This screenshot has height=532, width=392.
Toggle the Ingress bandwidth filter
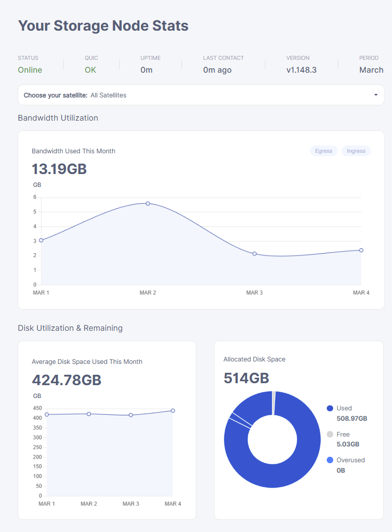point(356,151)
